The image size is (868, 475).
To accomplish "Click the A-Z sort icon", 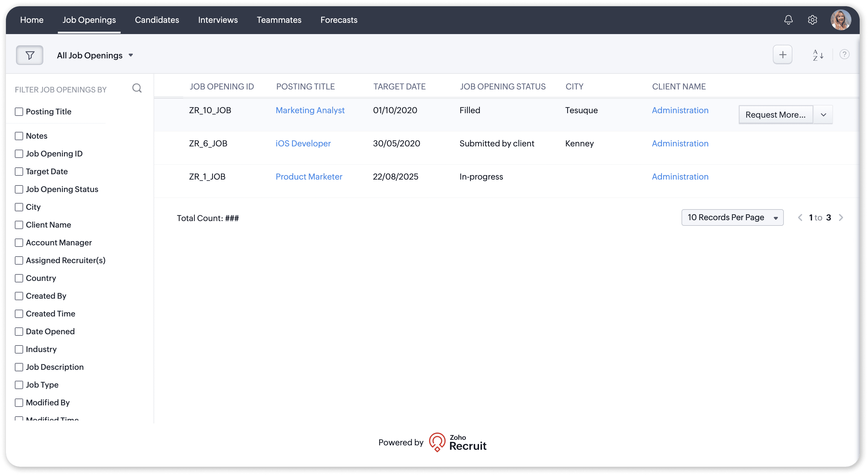I will [x=818, y=55].
